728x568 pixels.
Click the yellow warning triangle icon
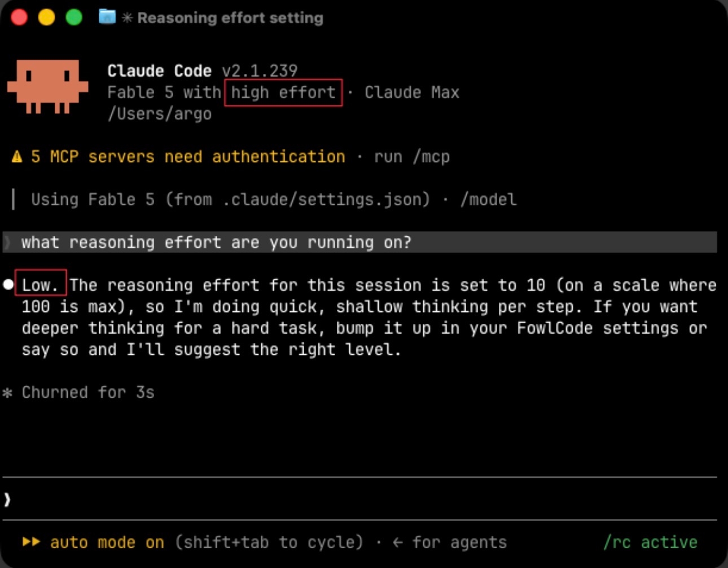click(17, 156)
